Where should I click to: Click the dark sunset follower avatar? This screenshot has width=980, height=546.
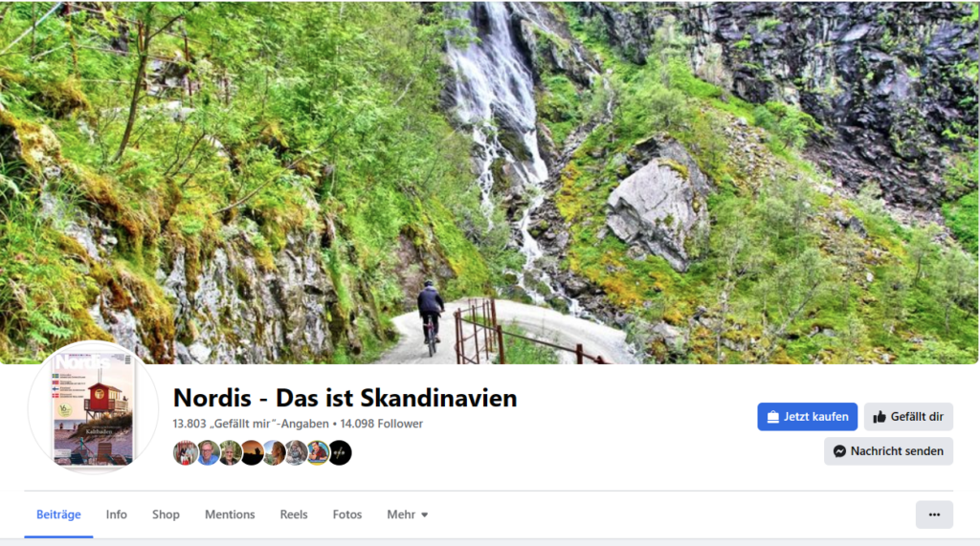pos(252,452)
